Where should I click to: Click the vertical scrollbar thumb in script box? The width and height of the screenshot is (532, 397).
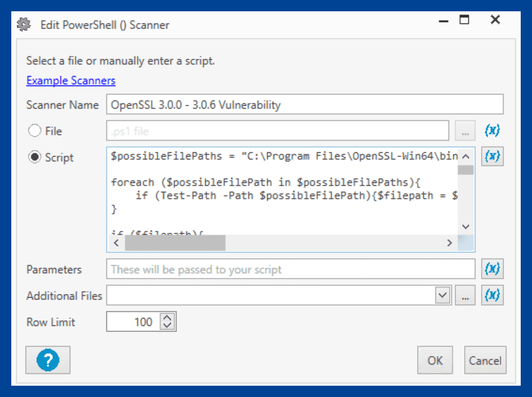(x=466, y=170)
